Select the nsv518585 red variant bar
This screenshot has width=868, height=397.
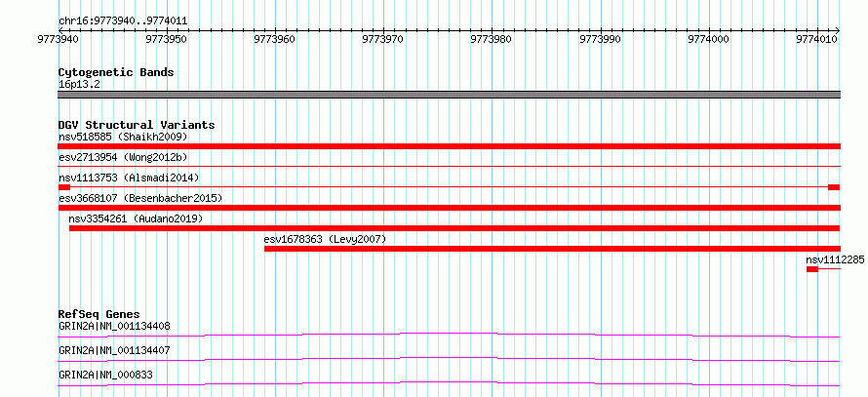pos(449,146)
